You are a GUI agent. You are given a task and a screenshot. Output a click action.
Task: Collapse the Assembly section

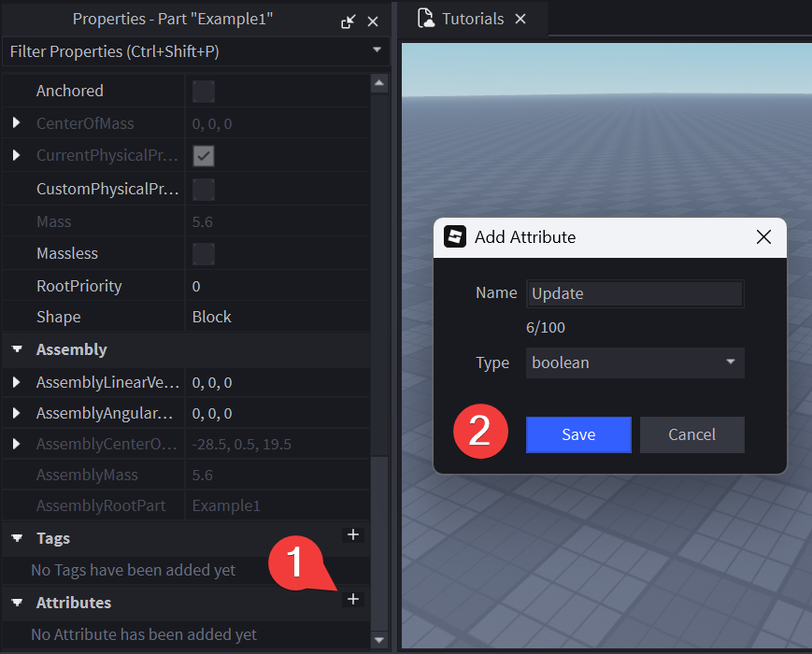coord(16,349)
